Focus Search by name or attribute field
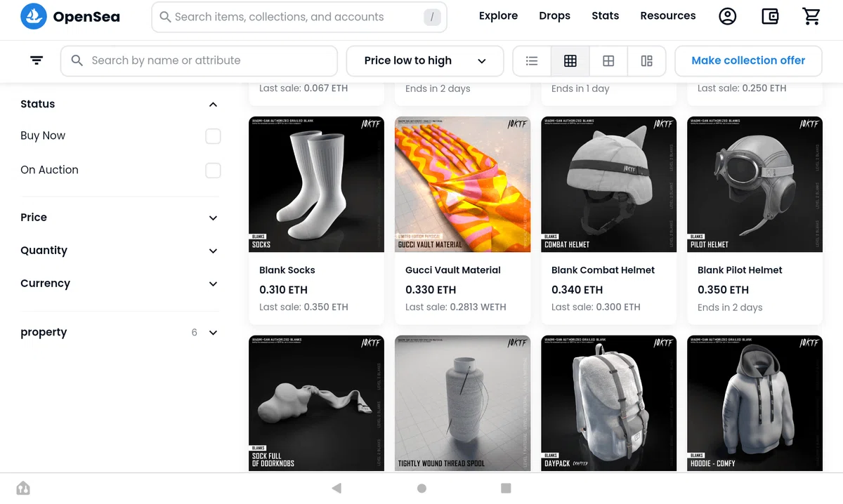The height and width of the screenshot is (504, 843). pyautogui.click(x=199, y=61)
